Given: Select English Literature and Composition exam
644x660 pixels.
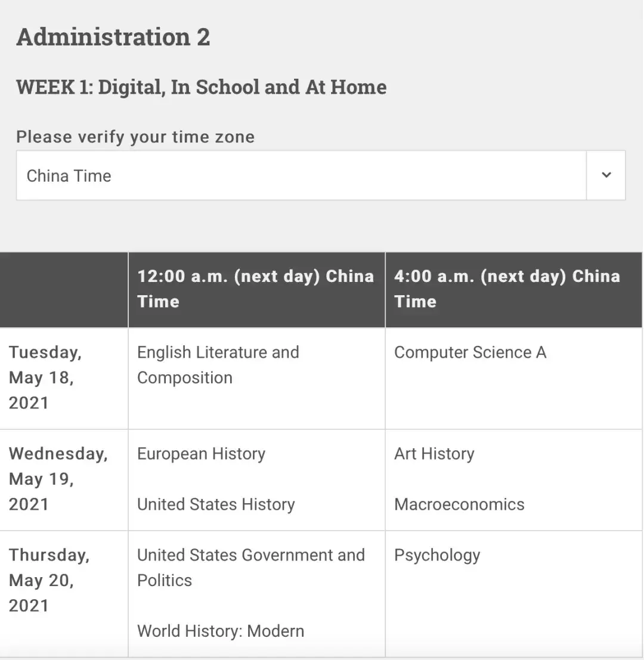Looking at the screenshot, I should click(x=218, y=365).
